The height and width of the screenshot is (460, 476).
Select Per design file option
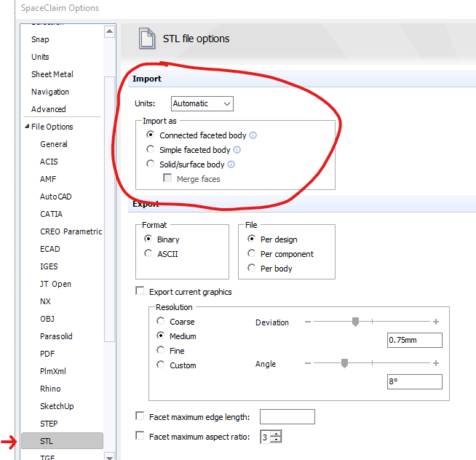point(251,239)
